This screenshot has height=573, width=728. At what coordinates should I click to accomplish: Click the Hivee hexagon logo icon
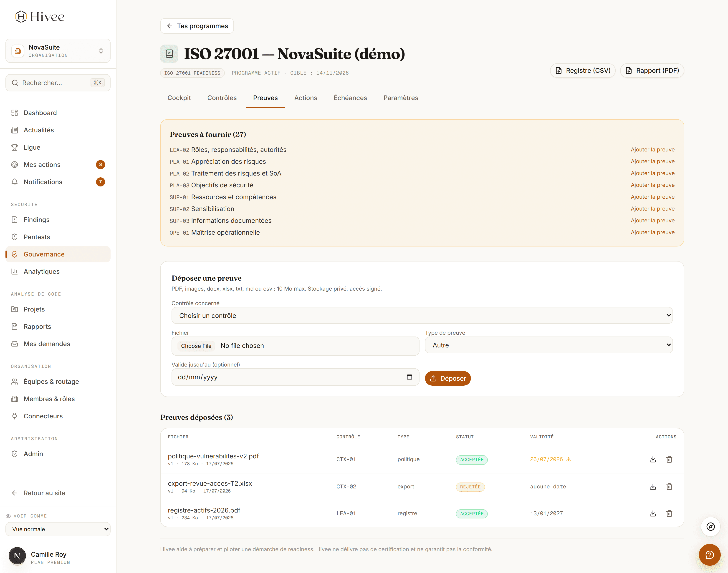pyautogui.click(x=21, y=16)
